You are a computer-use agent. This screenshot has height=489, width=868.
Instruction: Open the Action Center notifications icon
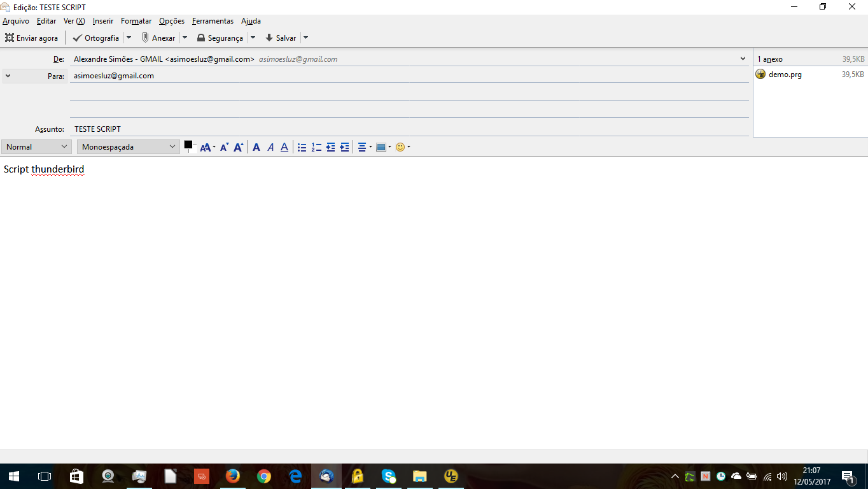pyautogui.click(x=848, y=476)
